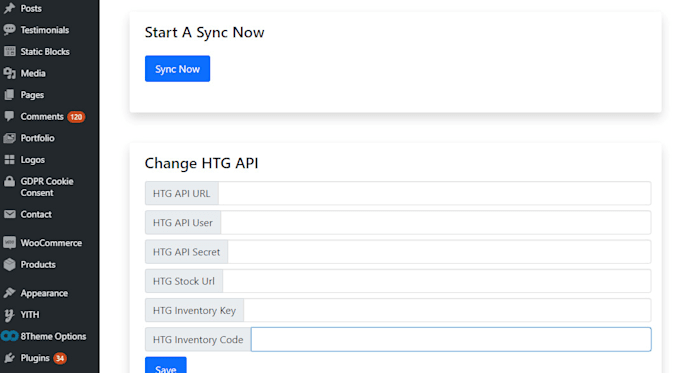Image resolution: width=680 pixels, height=373 pixels.
Task: Click the Sync Now button
Action: [177, 69]
